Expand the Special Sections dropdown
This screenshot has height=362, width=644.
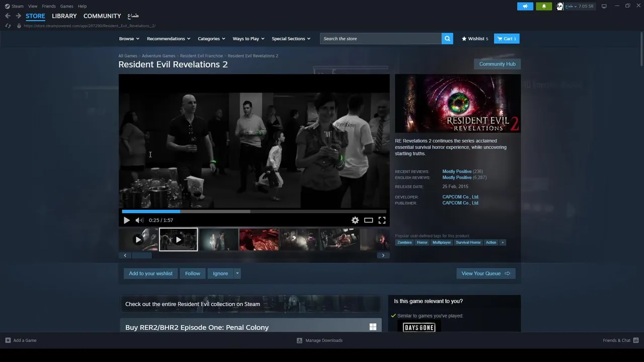[x=291, y=39]
